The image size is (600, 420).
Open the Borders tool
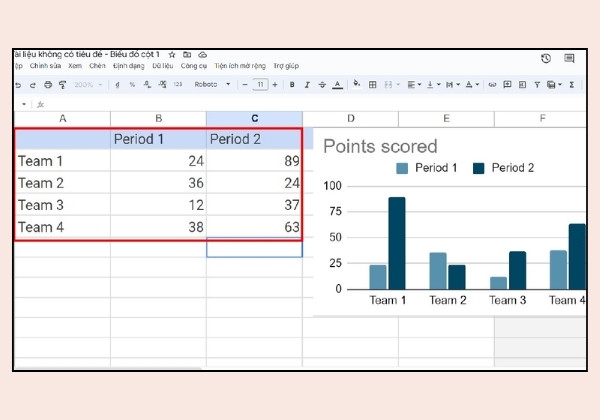click(372, 85)
